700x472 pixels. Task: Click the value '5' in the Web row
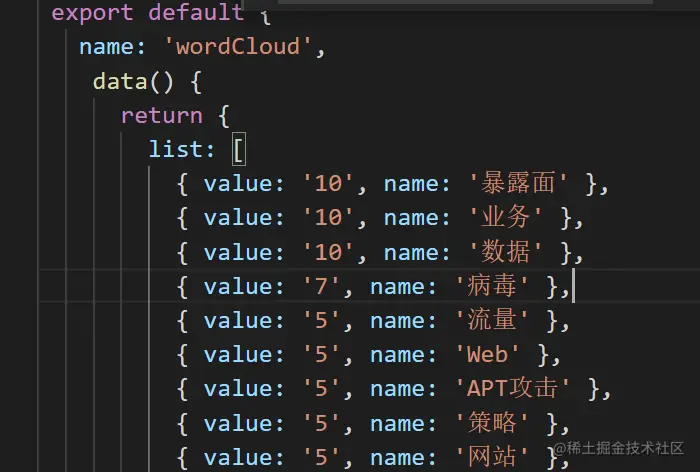point(321,355)
